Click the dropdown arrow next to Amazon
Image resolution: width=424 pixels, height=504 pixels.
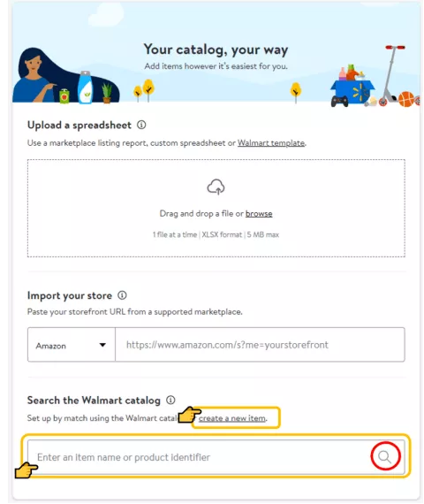pyautogui.click(x=102, y=345)
